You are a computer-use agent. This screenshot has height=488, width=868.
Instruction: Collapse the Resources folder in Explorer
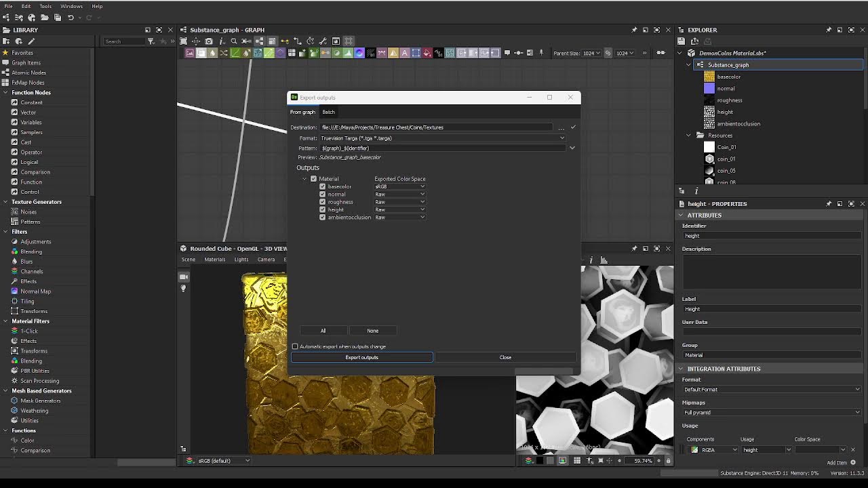[x=689, y=136]
